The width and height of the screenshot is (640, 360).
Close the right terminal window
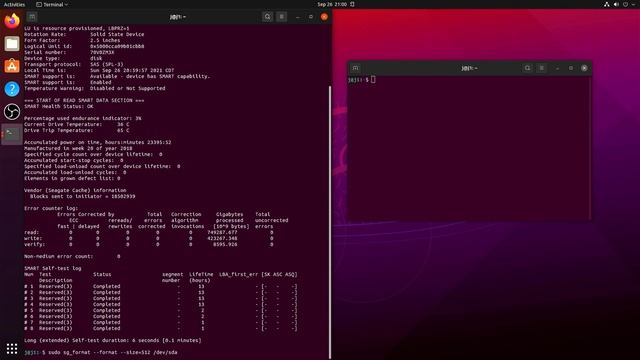coord(584,68)
